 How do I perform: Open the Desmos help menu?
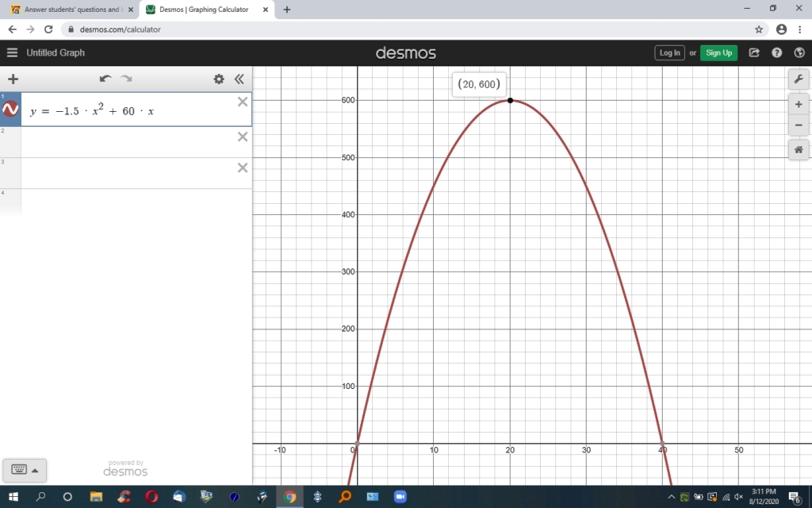point(777,52)
